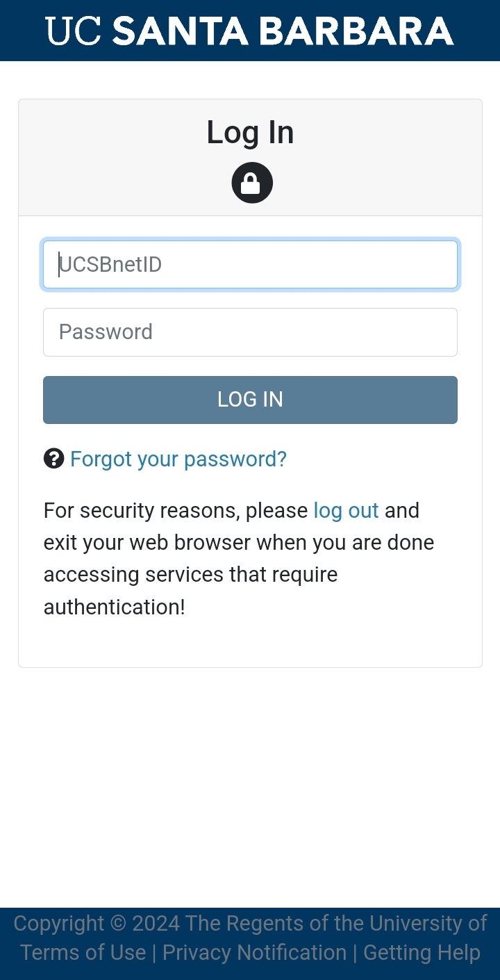Image resolution: width=500 pixels, height=980 pixels.
Task: Click the Password placeholder text
Action: click(x=105, y=332)
